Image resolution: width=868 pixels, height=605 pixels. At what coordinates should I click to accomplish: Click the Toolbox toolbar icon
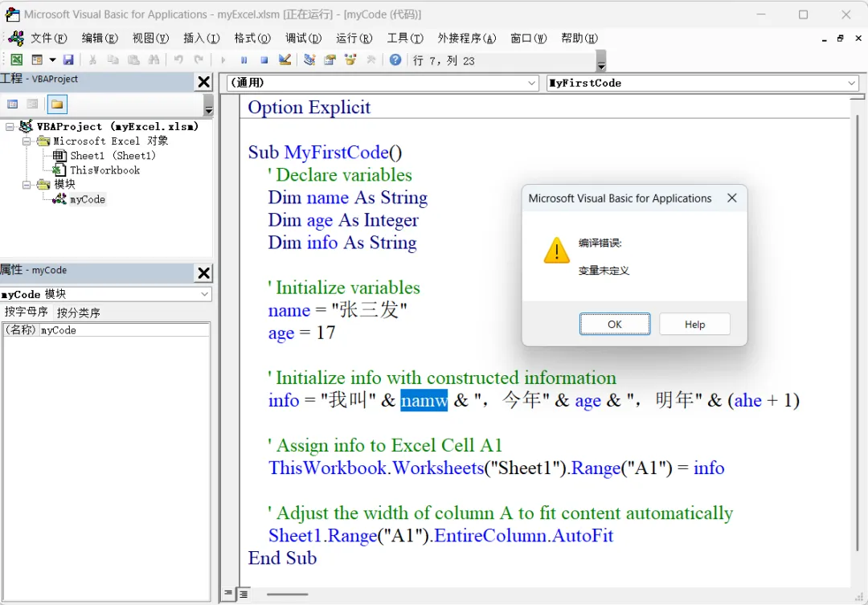point(371,59)
